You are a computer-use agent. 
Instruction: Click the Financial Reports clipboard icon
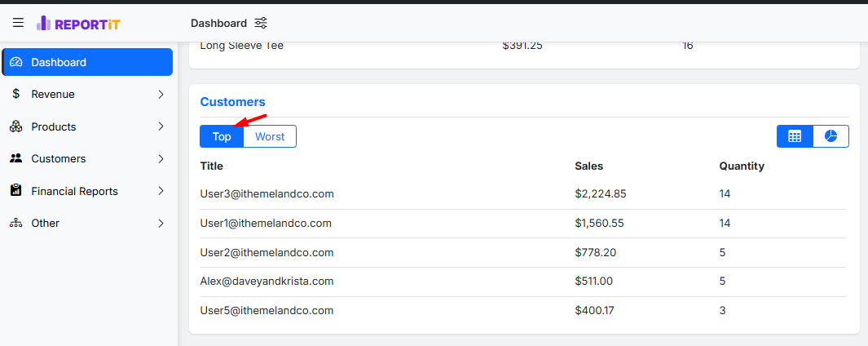coord(16,191)
